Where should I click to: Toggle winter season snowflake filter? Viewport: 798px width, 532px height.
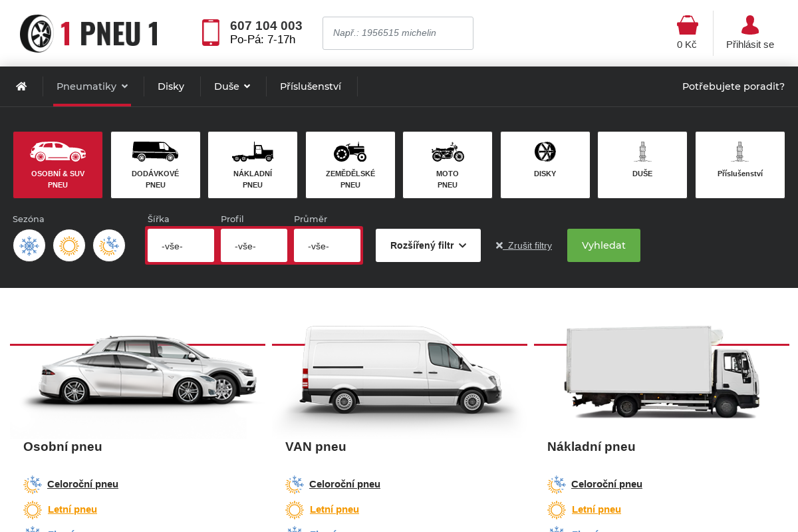[29, 246]
